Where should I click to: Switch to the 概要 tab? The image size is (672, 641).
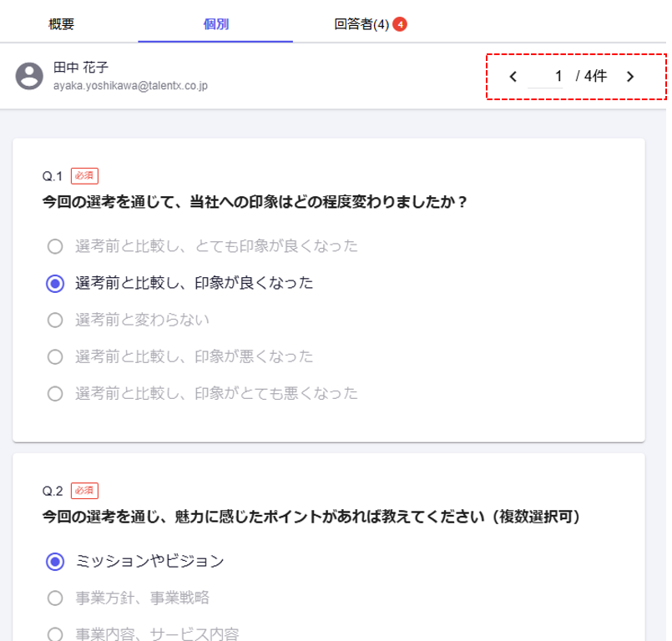point(62,24)
